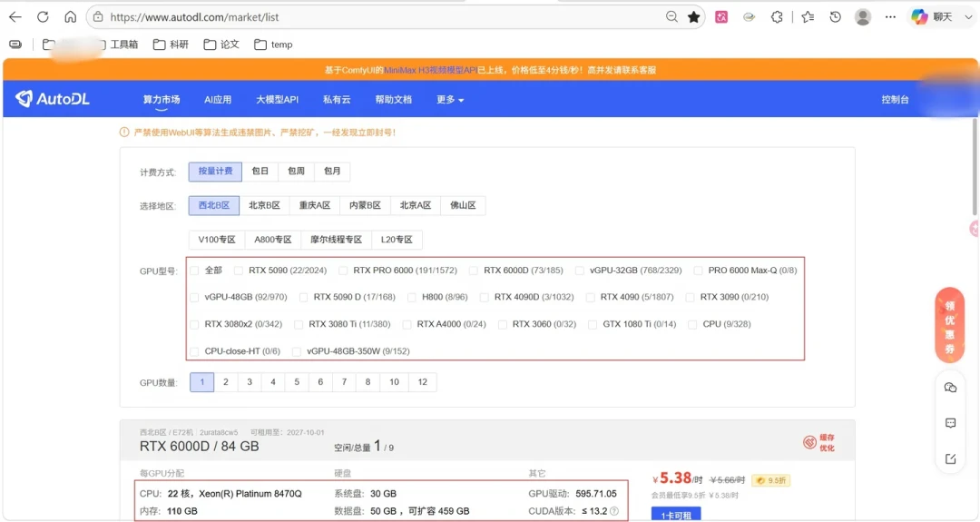The height and width of the screenshot is (522, 980).
Task: Open the pink translate extension icon
Action: [721, 17]
